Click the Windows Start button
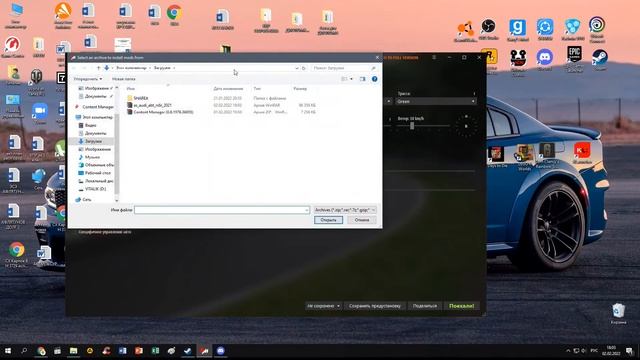 [8, 351]
